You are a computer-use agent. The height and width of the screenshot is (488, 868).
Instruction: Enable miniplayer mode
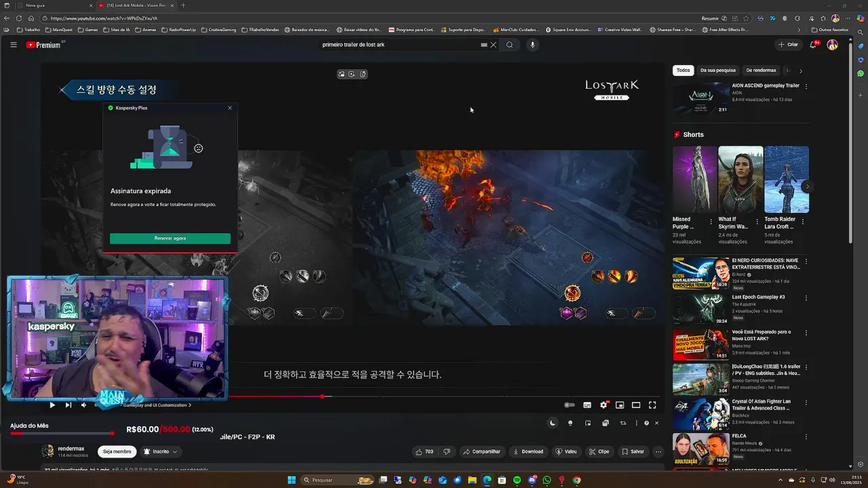coord(620,405)
